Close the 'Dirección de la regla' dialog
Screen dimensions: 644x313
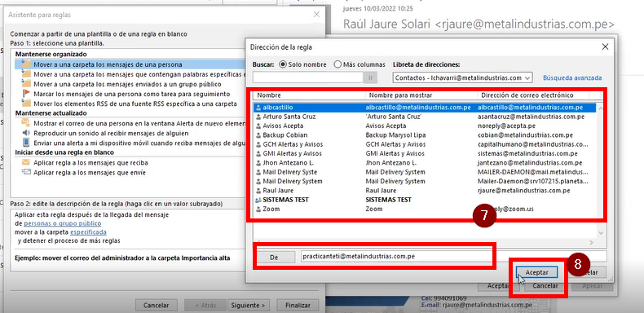(605, 46)
